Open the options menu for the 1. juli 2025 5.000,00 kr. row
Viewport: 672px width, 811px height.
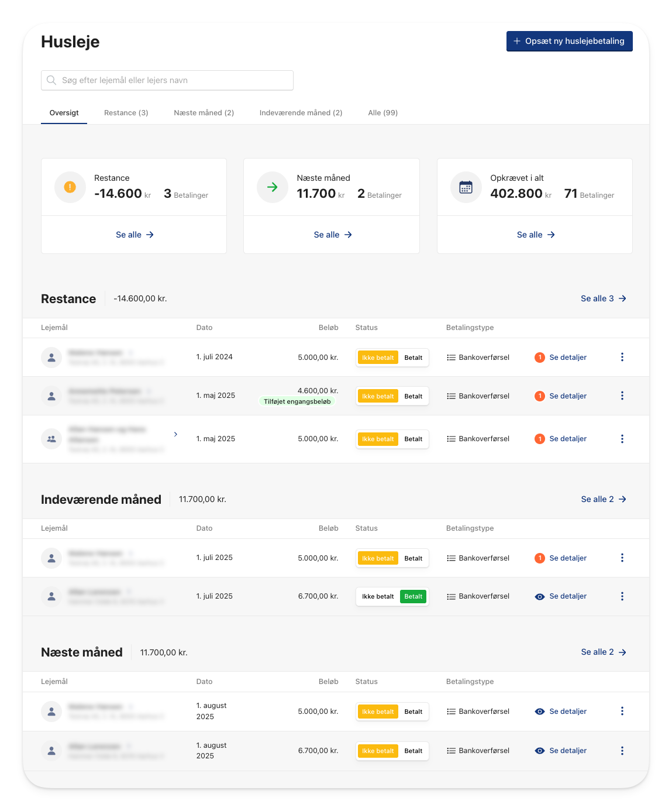coord(622,558)
